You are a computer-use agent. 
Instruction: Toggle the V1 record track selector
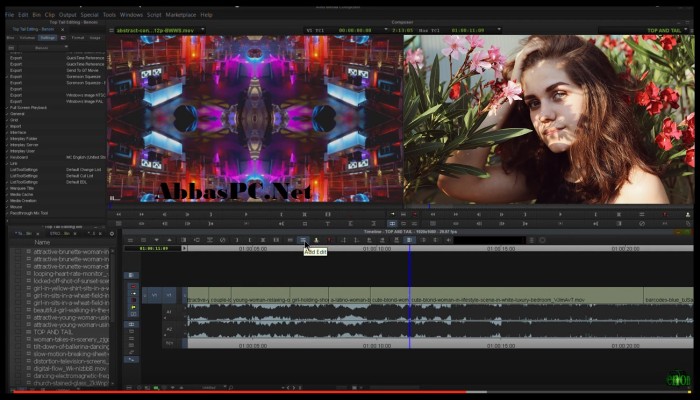click(170, 296)
